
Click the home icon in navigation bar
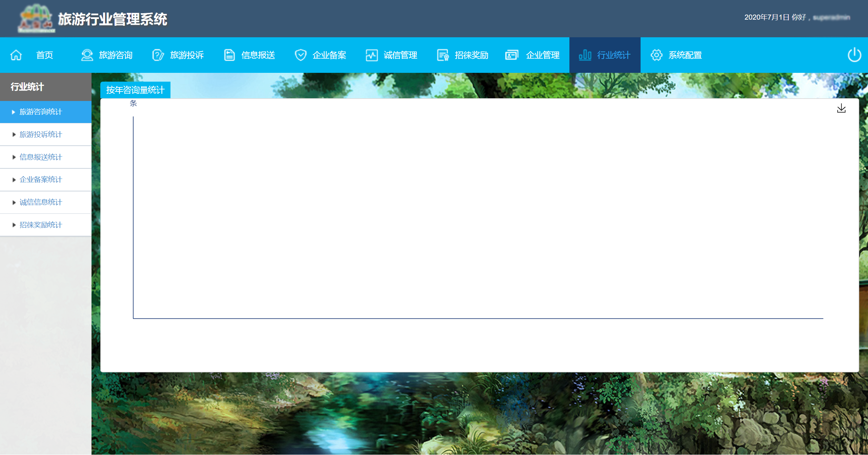[x=16, y=55]
